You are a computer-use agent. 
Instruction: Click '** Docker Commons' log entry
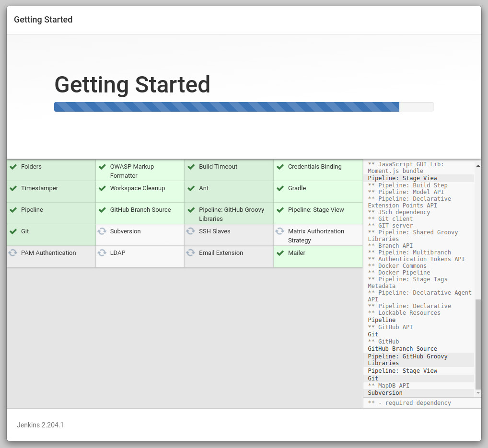point(397,266)
